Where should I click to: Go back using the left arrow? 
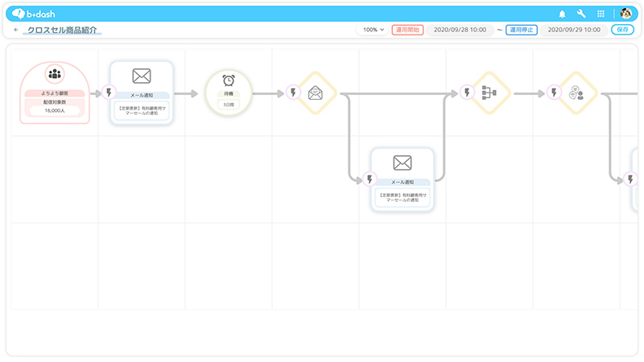[16, 30]
